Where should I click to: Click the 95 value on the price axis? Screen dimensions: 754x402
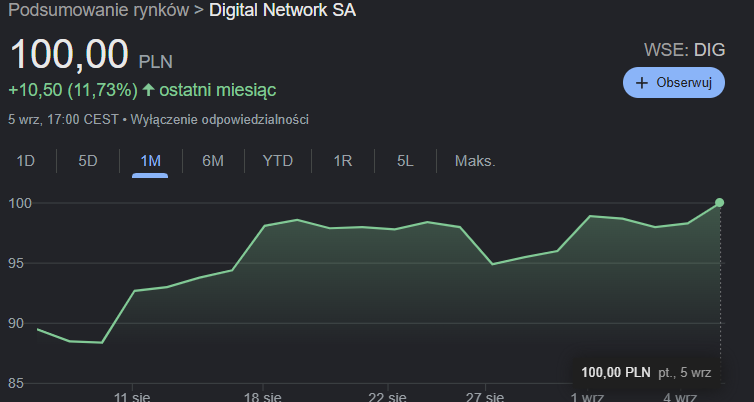pyautogui.click(x=16, y=263)
